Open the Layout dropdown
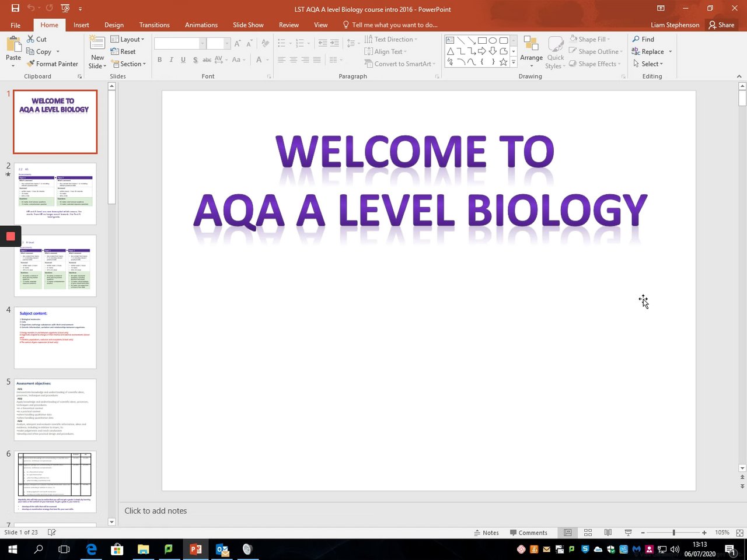 128,39
